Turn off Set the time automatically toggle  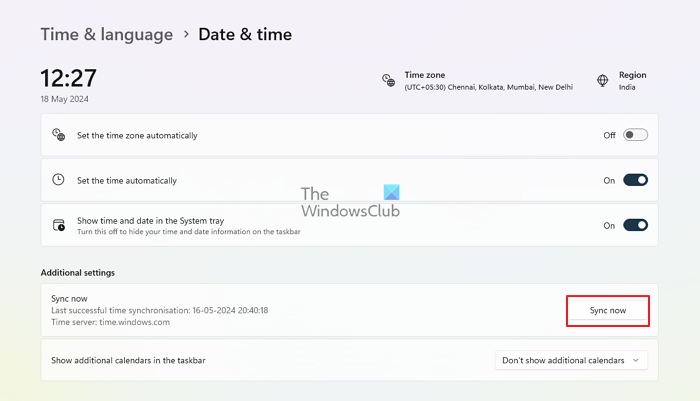(635, 180)
